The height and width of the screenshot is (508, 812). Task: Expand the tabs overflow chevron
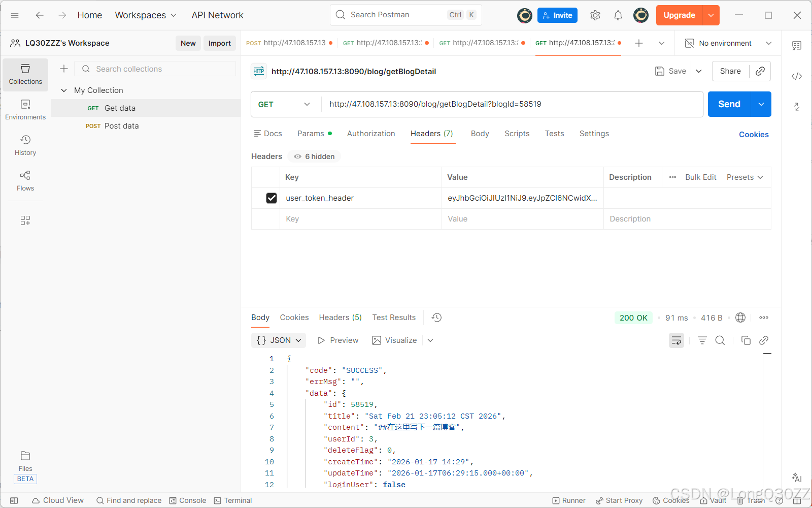(662, 43)
